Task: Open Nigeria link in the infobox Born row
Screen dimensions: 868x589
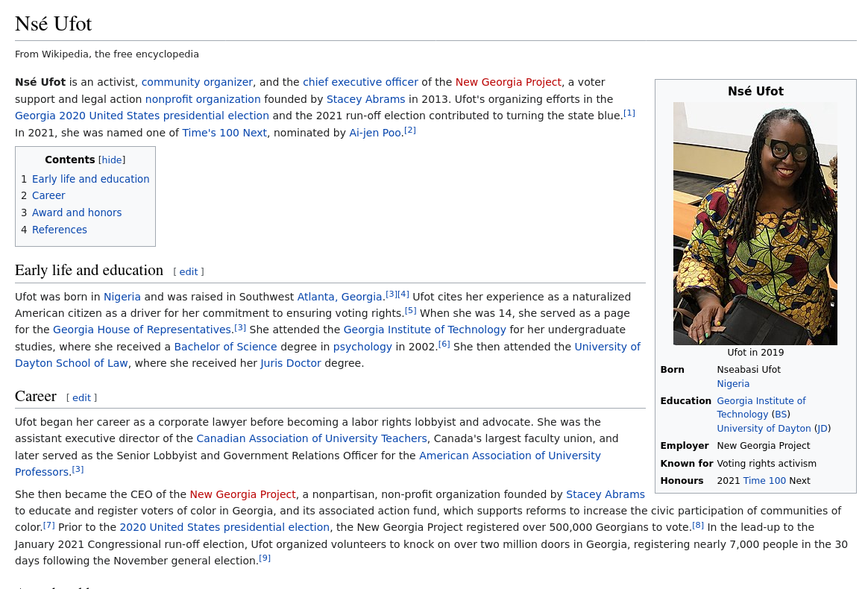Action: [733, 384]
